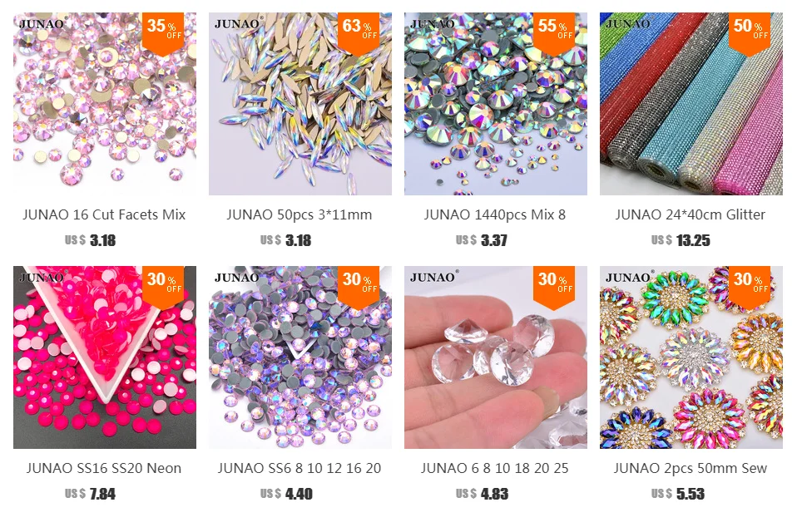Open the colorful 50mm sew-on flower rhinestones image
Screen dimensions: 797x532
click(x=691, y=357)
